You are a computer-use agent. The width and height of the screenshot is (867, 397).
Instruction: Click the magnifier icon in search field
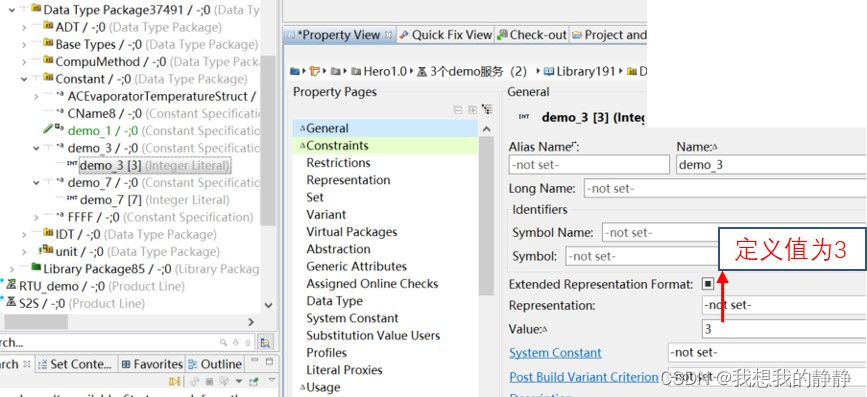[223, 343]
